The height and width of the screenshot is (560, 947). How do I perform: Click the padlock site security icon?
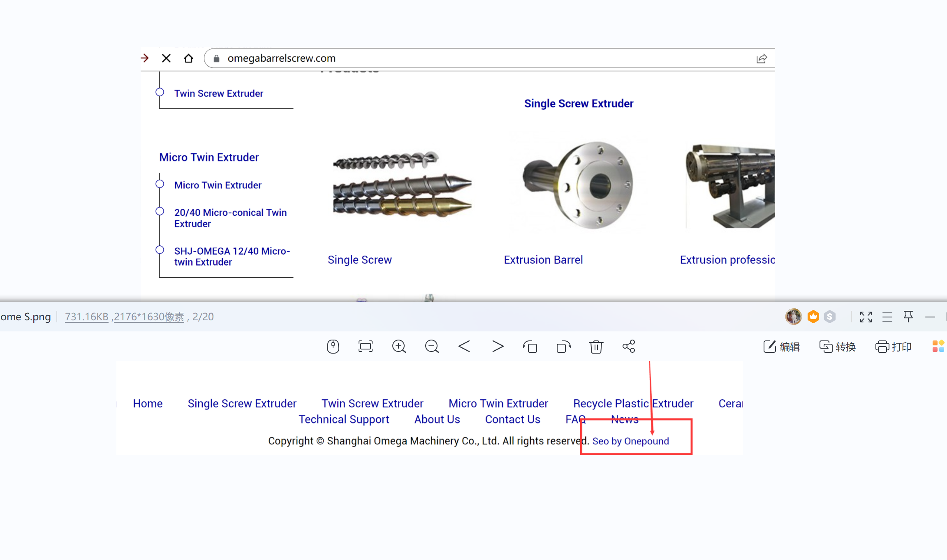pos(216,58)
